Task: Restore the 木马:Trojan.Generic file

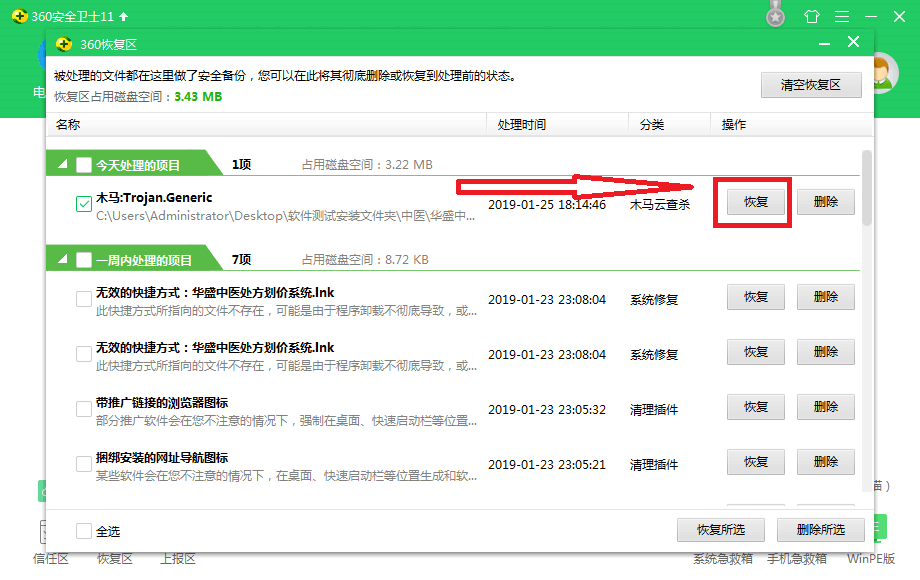Action: pyautogui.click(x=756, y=202)
